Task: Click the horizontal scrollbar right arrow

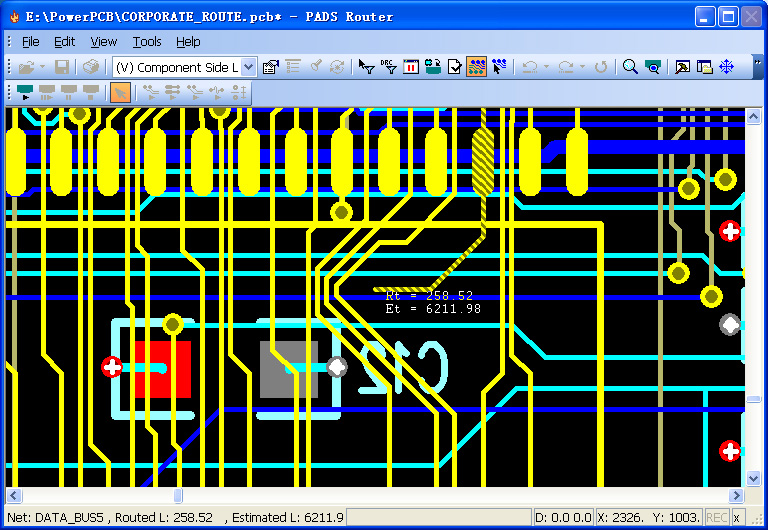Action: point(737,496)
